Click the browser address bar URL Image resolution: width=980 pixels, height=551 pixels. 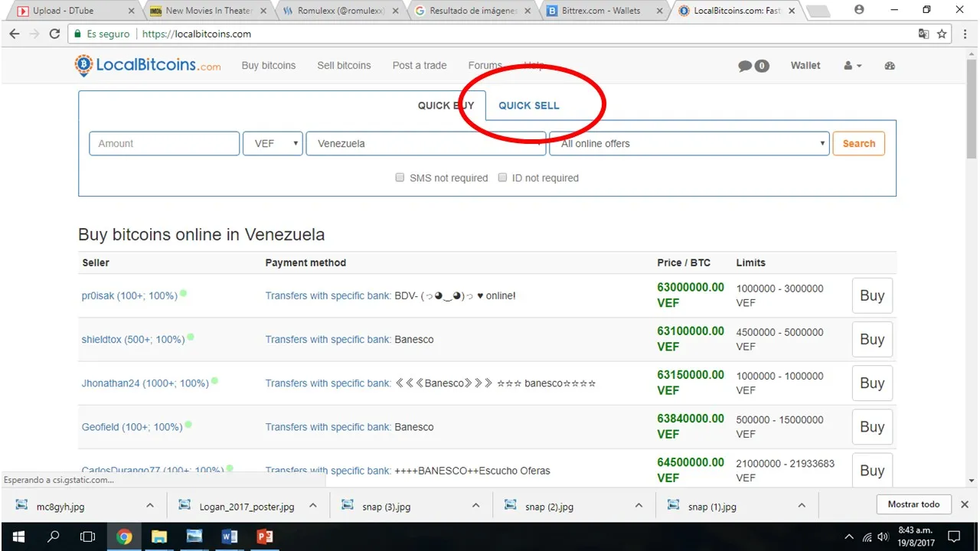coord(197,34)
